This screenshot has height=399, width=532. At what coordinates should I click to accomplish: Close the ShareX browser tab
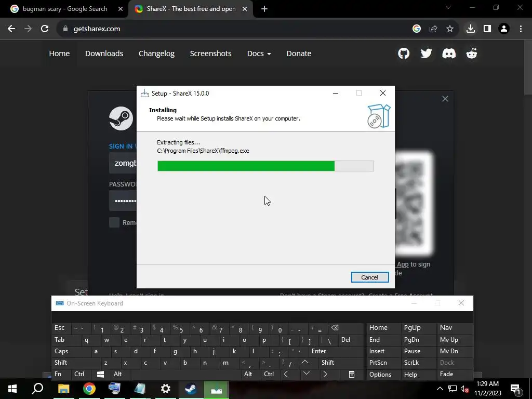245,9
